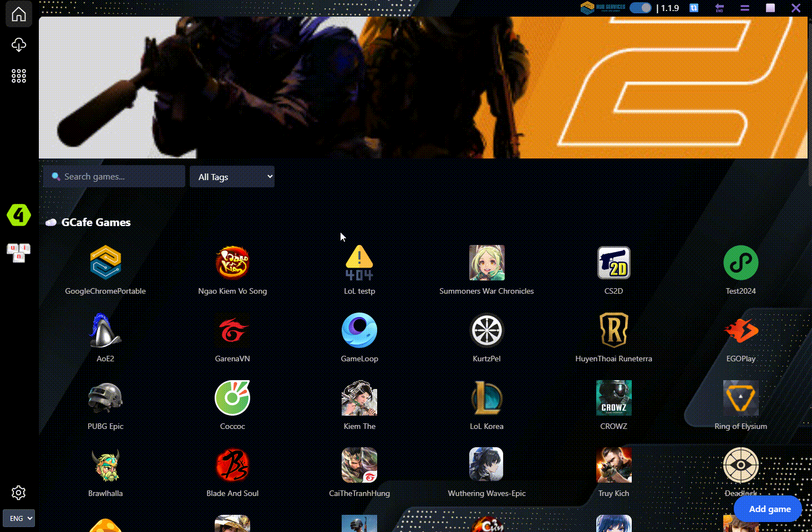This screenshot has width=812, height=532.
Task: Open the Home page in sidebar
Action: pyautogui.click(x=19, y=14)
